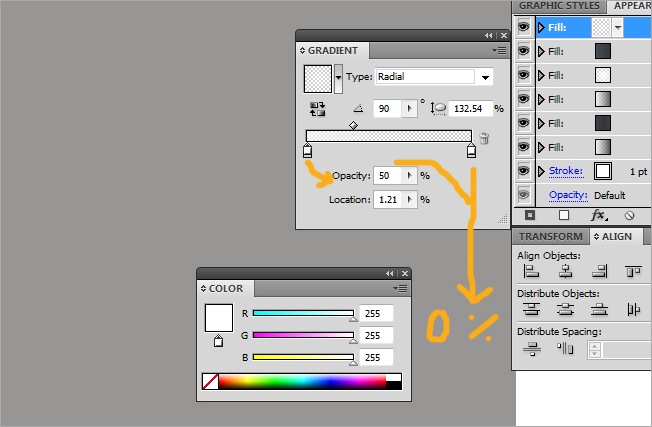Screen dimensions: 652x427
Task: Click the white Fill swatch in Color panel
Action: coord(219,318)
